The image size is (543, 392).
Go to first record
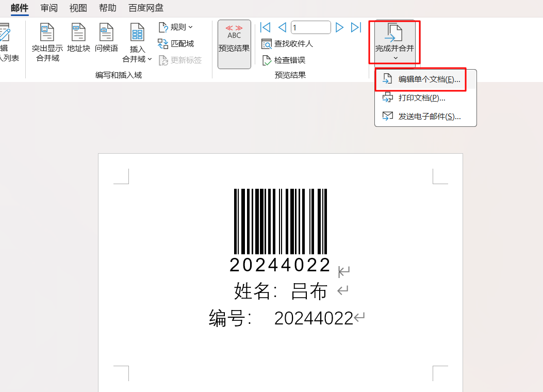pyautogui.click(x=265, y=27)
